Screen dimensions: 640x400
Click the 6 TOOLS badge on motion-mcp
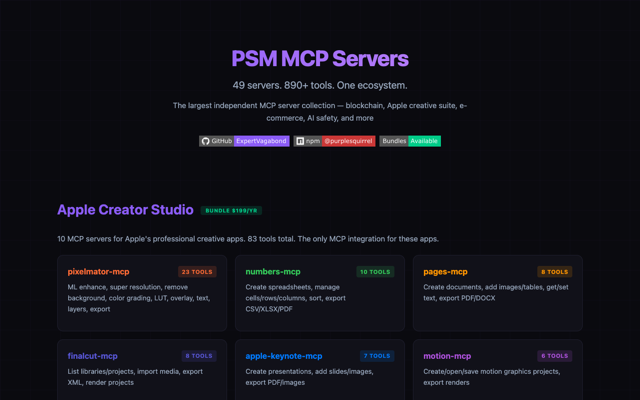pyautogui.click(x=555, y=356)
